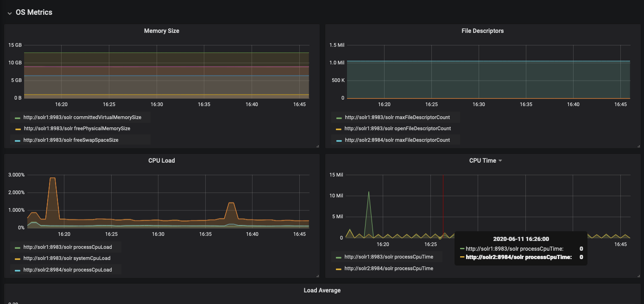Click solr2 processCpuLoad legend label
Screen dimensions: 644x304
click(67, 270)
